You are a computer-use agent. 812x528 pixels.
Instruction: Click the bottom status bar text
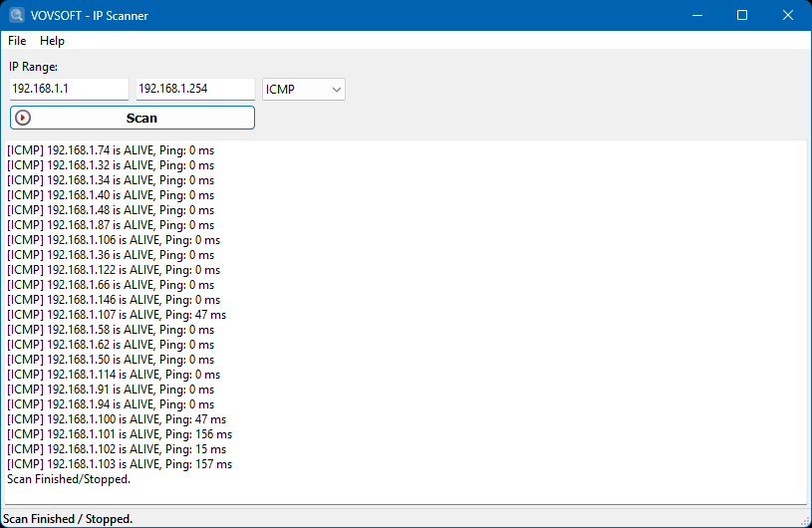tap(70, 519)
